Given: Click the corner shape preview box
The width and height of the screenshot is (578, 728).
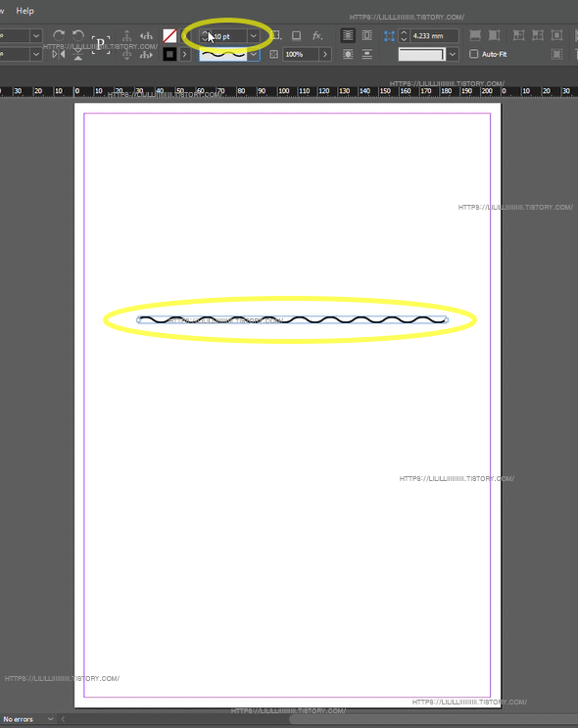Looking at the screenshot, I should 421,54.
